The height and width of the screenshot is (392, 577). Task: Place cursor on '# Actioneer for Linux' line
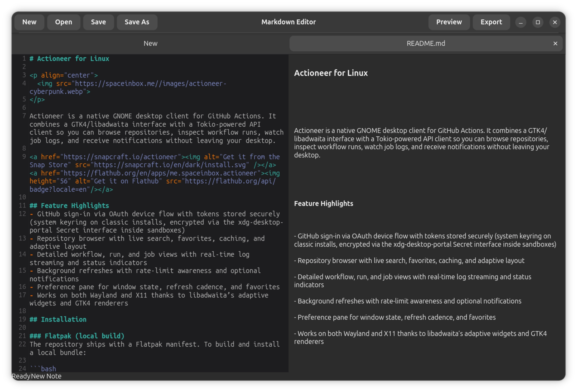pos(69,59)
